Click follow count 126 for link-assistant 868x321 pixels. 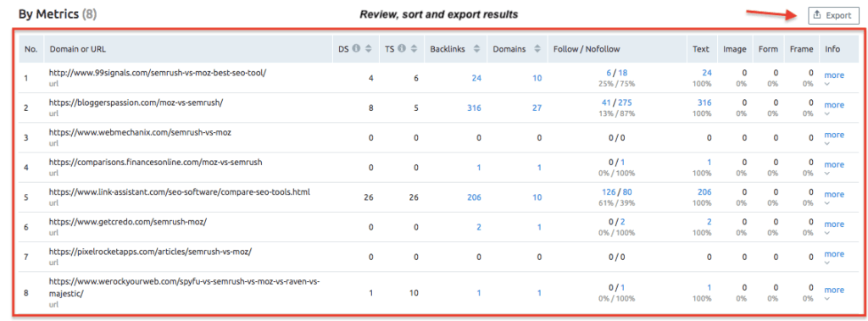pos(609,192)
